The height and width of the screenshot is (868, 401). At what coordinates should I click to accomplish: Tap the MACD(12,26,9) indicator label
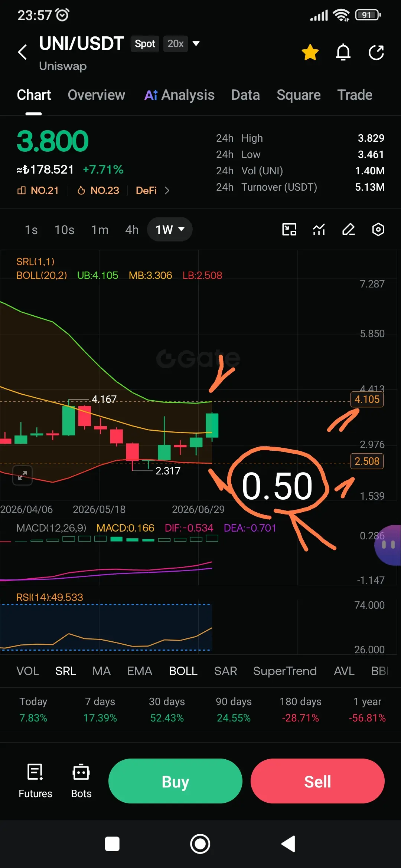51,528
